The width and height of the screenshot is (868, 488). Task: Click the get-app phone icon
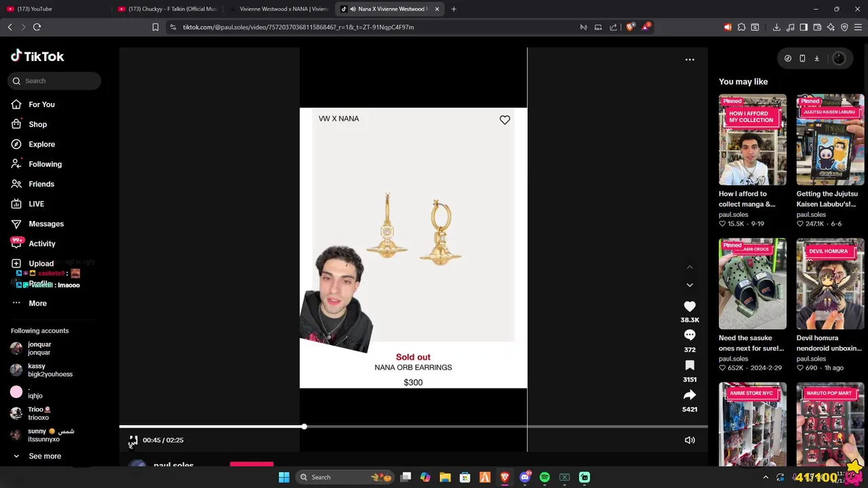(802, 58)
